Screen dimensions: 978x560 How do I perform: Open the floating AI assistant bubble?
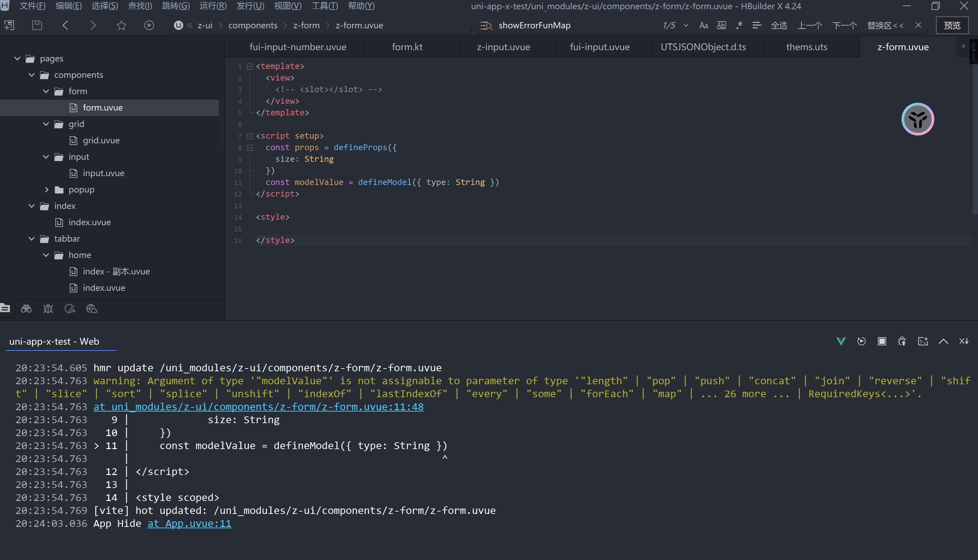918,119
